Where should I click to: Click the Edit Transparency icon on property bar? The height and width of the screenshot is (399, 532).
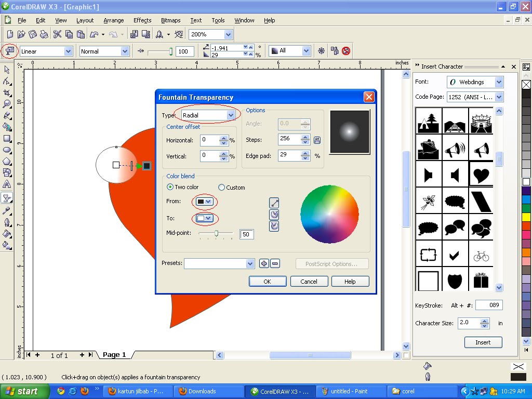(10, 51)
